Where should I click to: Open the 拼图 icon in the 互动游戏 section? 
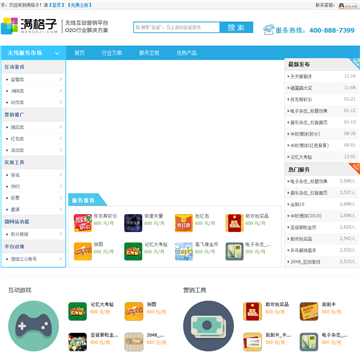point(134,311)
